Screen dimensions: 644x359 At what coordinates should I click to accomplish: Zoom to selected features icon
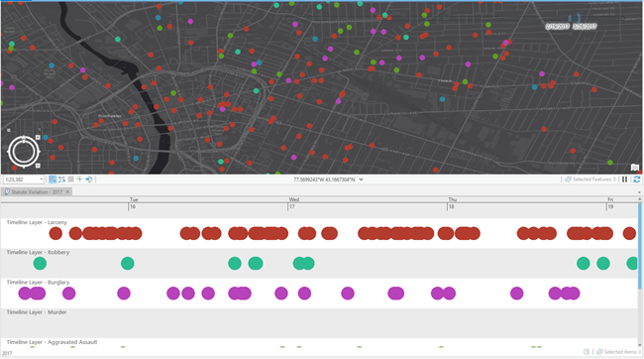tap(568, 179)
